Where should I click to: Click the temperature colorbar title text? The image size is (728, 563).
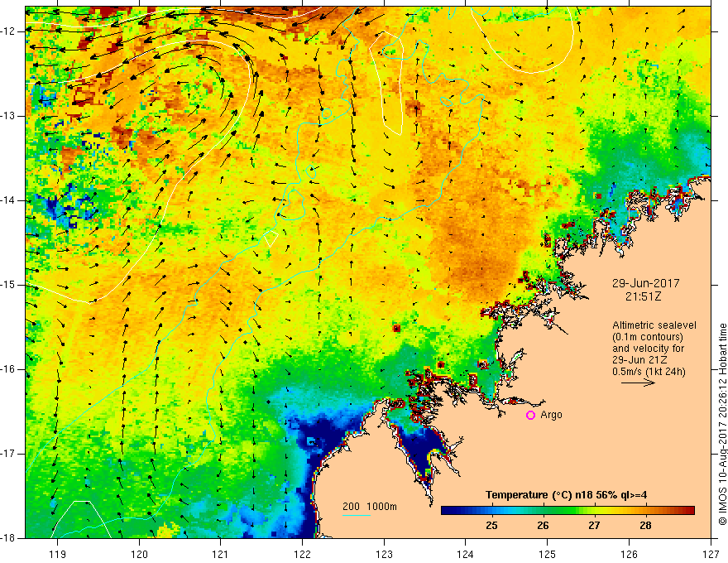point(566,495)
